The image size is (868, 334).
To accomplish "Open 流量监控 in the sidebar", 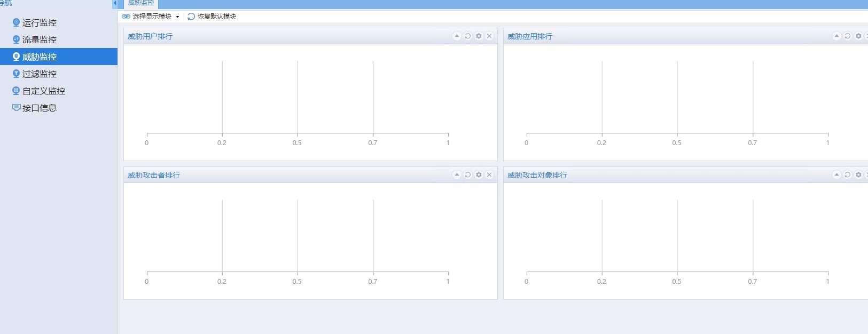I will pyautogui.click(x=59, y=39).
